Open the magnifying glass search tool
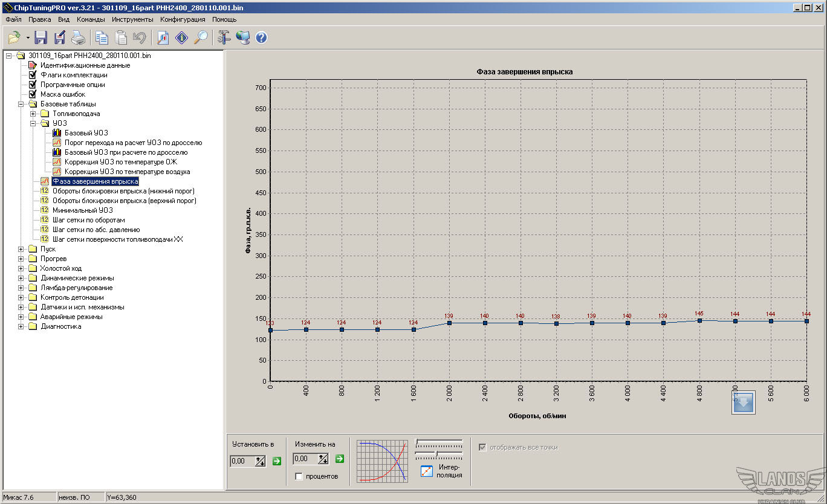 tap(201, 38)
